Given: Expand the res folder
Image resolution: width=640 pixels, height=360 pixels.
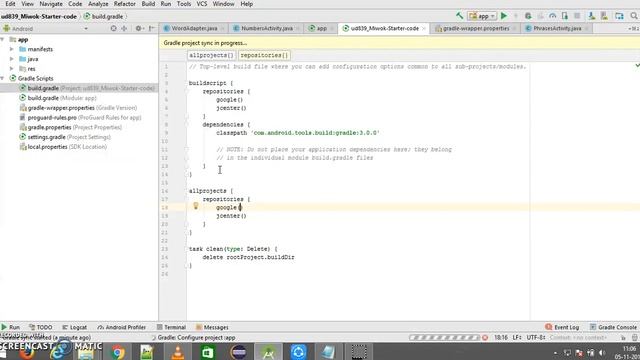Looking at the screenshot, I should point(12,69).
